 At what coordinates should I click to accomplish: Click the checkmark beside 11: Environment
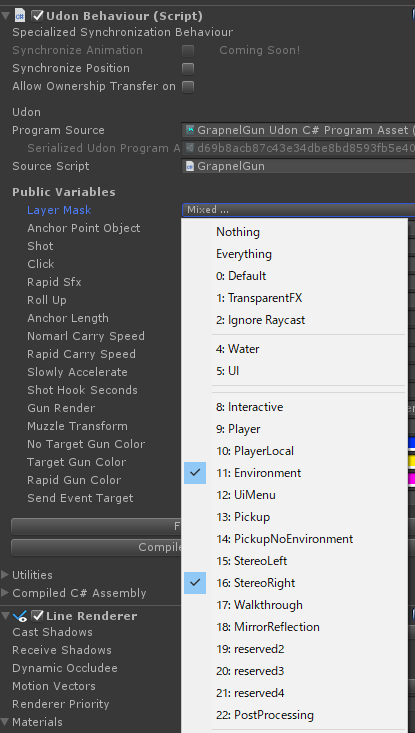[195, 473]
